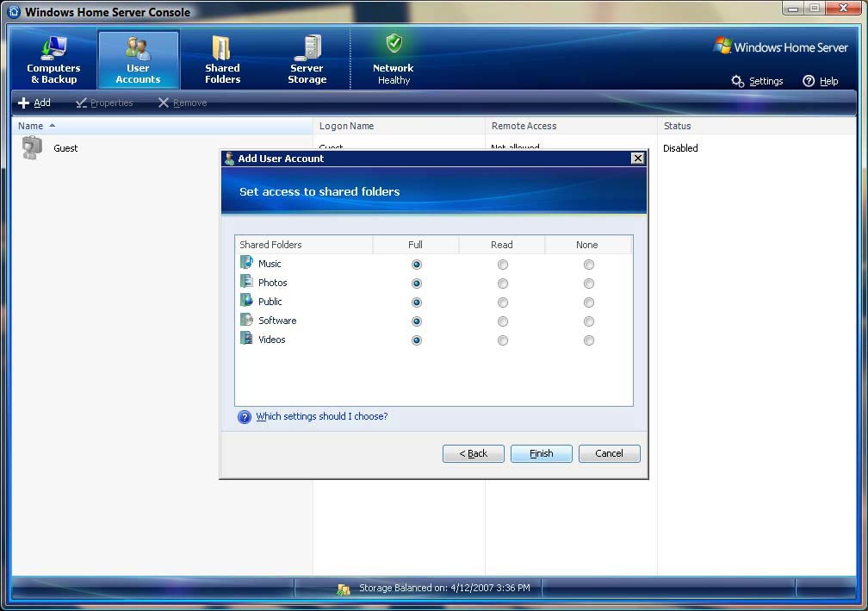Click the Finish button
868x611 pixels.
coord(541,453)
